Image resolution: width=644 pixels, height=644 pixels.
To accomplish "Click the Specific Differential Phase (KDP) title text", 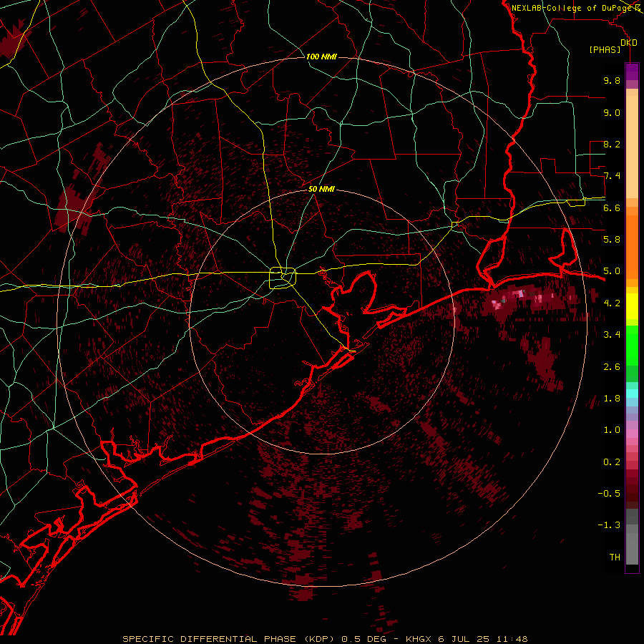I will 228,639.
